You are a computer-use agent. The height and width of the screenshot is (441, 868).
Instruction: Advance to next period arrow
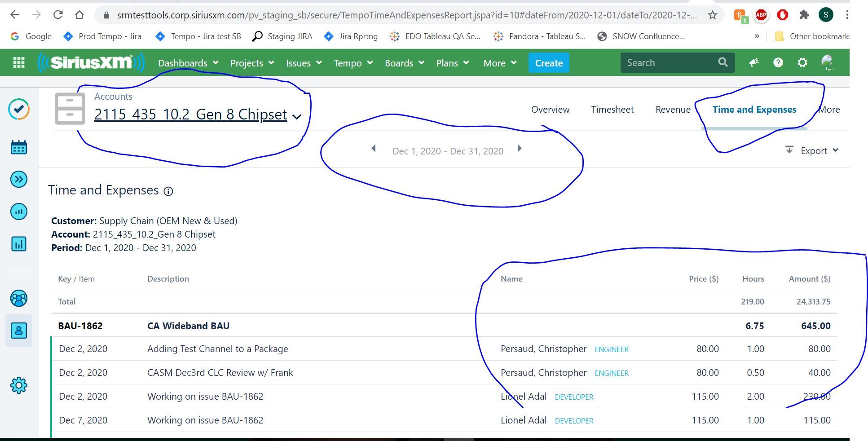tap(520, 149)
